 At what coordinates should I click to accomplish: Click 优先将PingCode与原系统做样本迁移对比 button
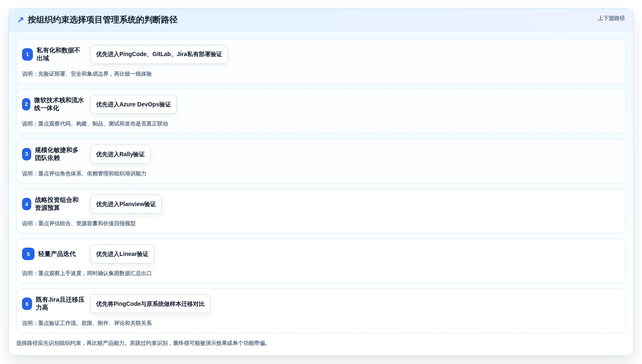[x=150, y=304]
